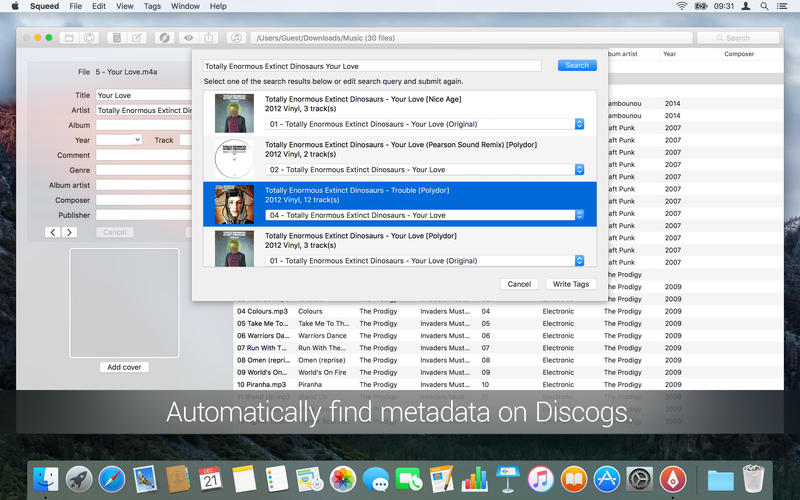This screenshot has height=500, width=800.
Task: Open Calendar in the Dock
Action: click(211, 480)
